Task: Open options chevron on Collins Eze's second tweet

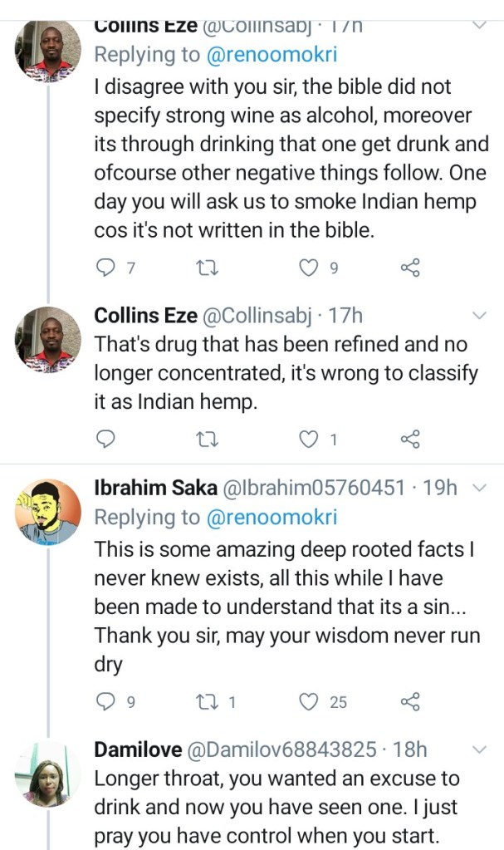Action: click(479, 316)
